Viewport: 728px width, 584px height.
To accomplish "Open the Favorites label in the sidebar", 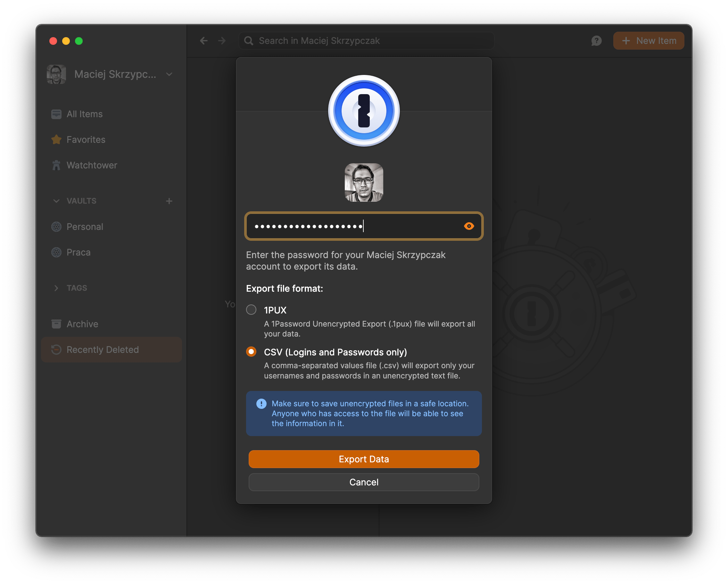I will coord(86,140).
